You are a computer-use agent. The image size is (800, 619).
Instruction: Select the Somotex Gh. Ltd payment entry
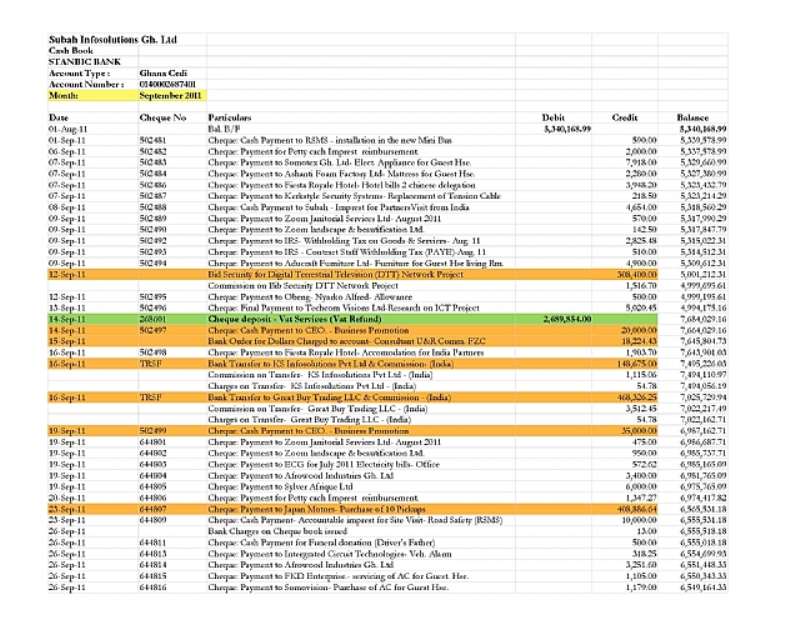(339, 163)
